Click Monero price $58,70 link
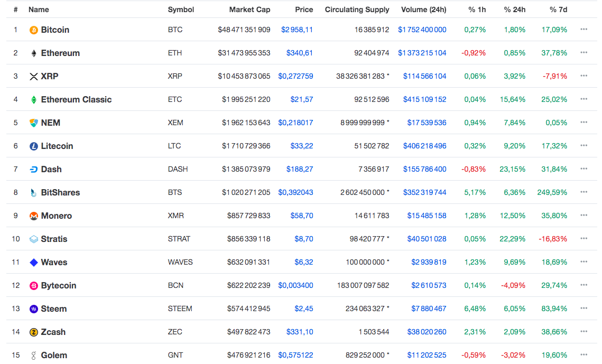Viewport: 602px width, 364px height. (x=302, y=216)
